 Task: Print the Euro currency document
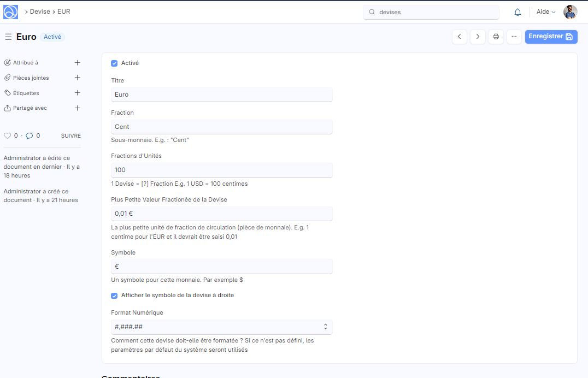[496, 37]
